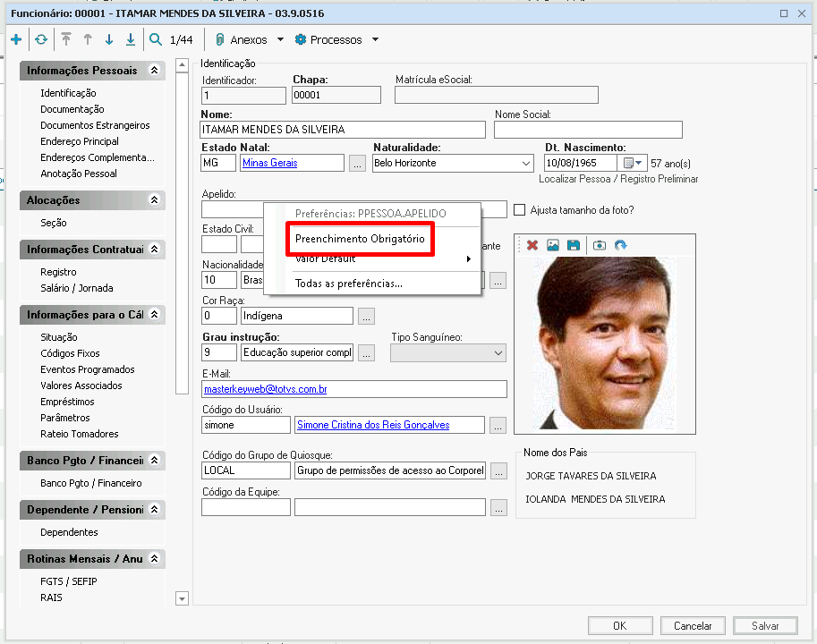Click the Cancelar button

[693, 626]
